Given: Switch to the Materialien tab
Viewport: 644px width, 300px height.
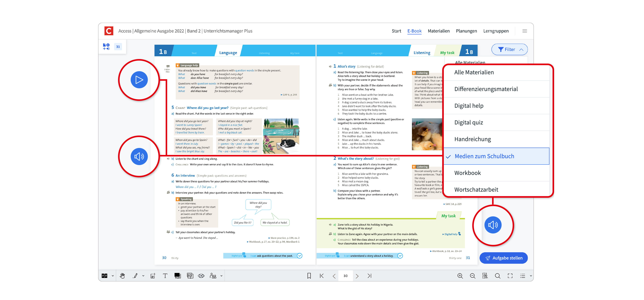Looking at the screenshot, I should pyautogui.click(x=439, y=31).
